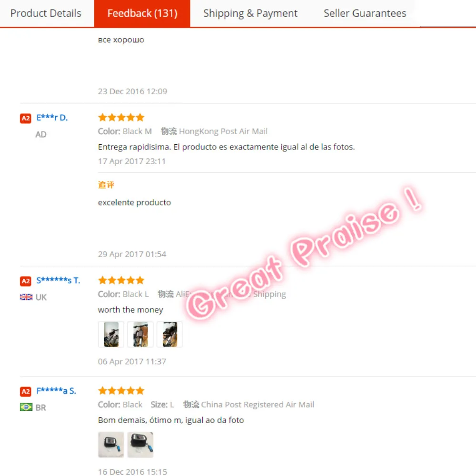Select the Feedback (131) tab
The width and height of the screenshot is (476, 476).
tap(142, 13)
